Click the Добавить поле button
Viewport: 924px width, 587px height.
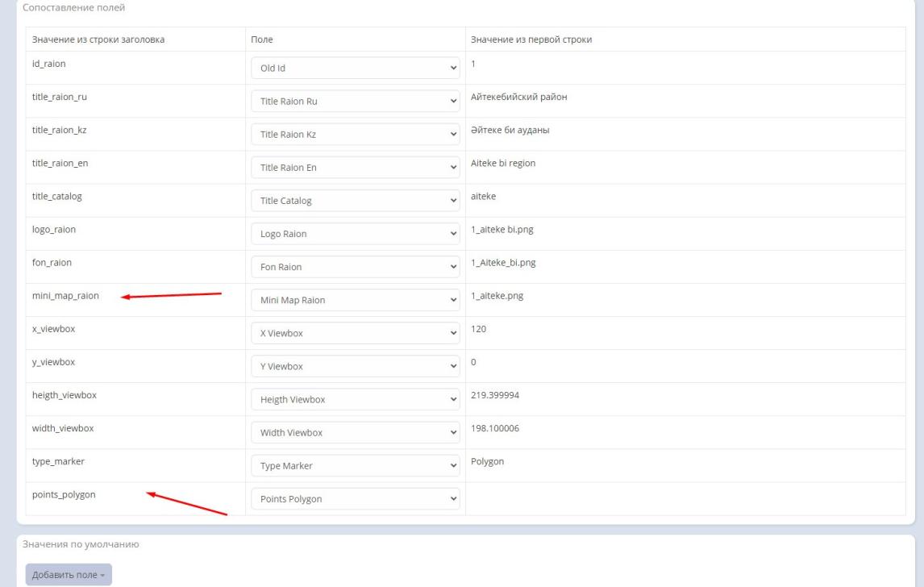[69, 574]
